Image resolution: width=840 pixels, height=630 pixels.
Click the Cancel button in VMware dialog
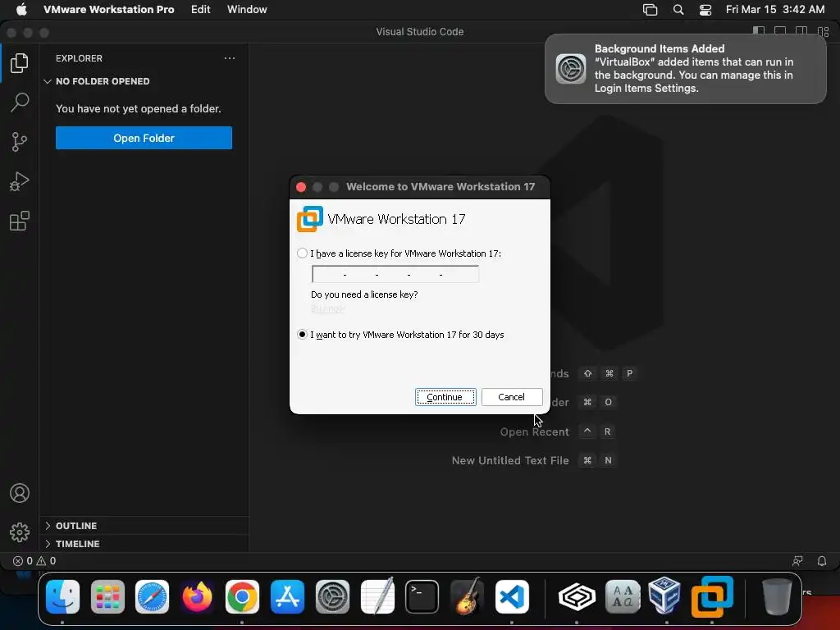click(512, 397)
